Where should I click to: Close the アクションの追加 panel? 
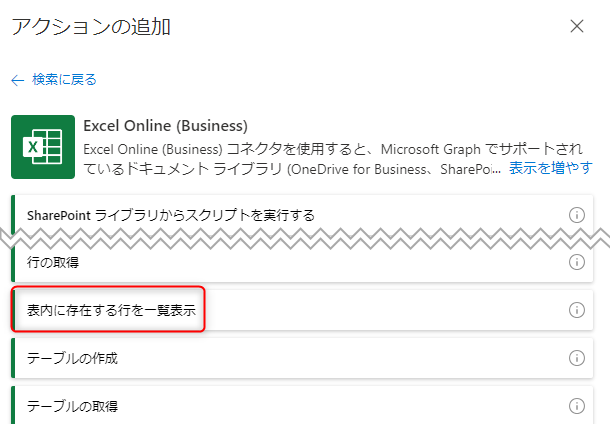coord(577,26)
